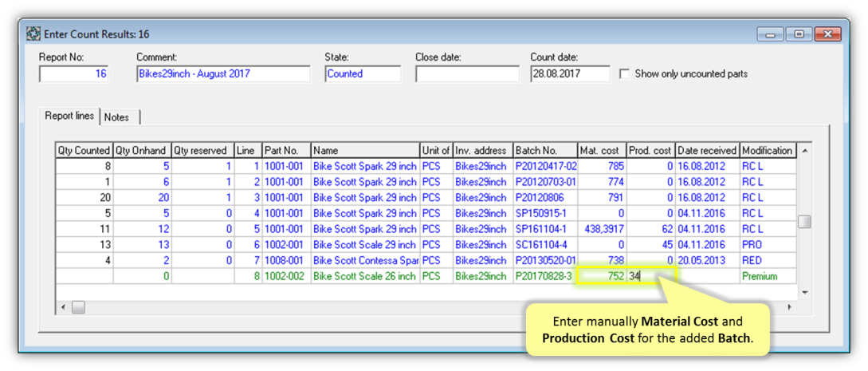Switch to the Notes tab
The height and width of the screenshot is (371, 868).
[117, 117]
